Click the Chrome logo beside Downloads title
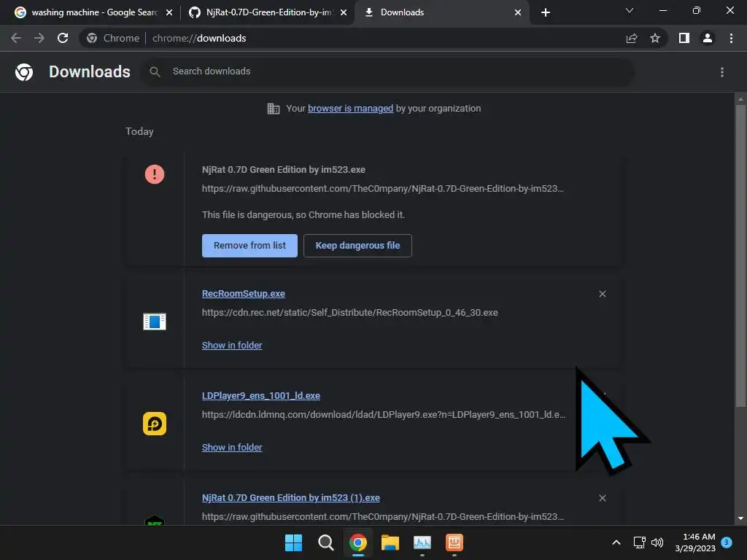 (24, 72)
